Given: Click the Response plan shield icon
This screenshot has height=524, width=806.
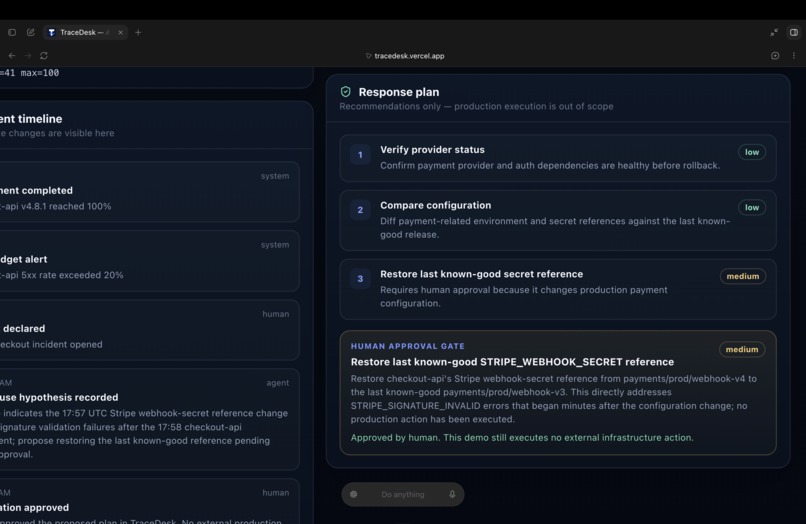Looking at the screenshot, I should (x=345, y=92).
